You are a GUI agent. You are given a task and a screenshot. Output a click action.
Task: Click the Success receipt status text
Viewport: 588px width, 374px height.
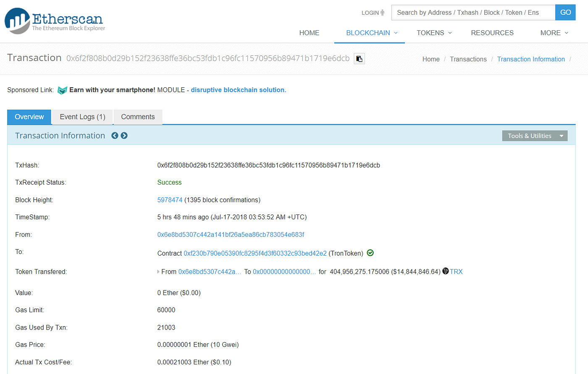coord(169,183)
